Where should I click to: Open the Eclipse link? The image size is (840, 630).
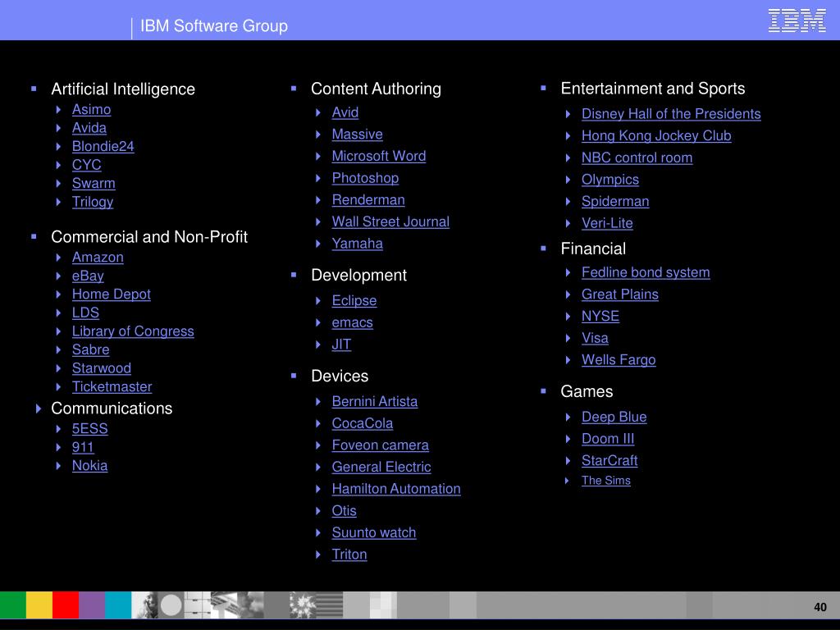point(354,300)
